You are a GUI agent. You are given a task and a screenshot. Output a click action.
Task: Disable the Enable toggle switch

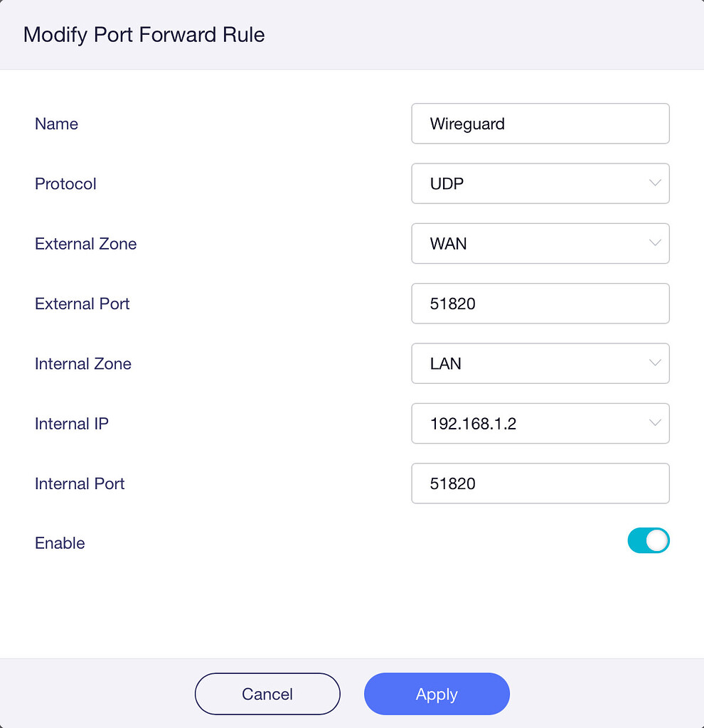click(648, 541)
